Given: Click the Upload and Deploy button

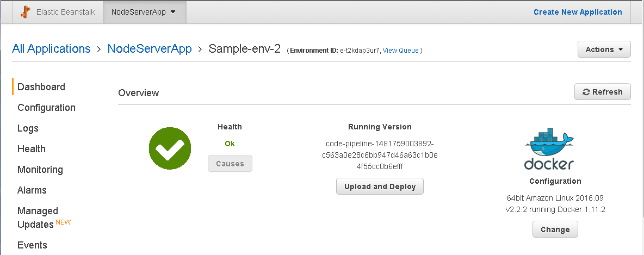Looking at the screenshot, I should [380, 186].
